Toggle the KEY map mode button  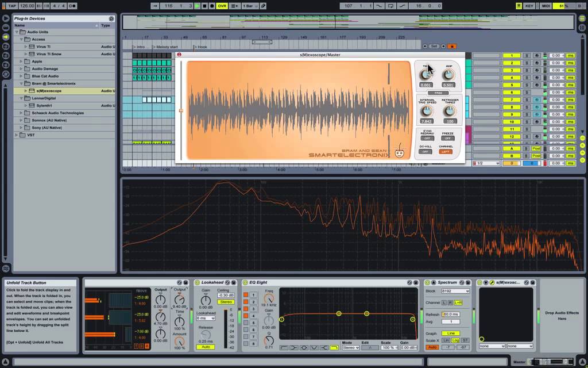pos(529,6)
